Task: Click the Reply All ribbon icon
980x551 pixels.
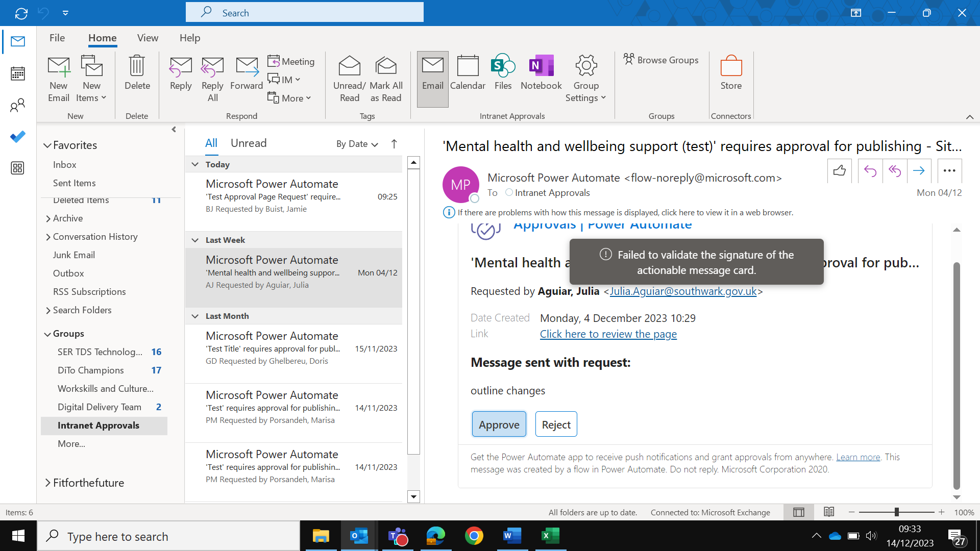Action: [x=212, y=66]
